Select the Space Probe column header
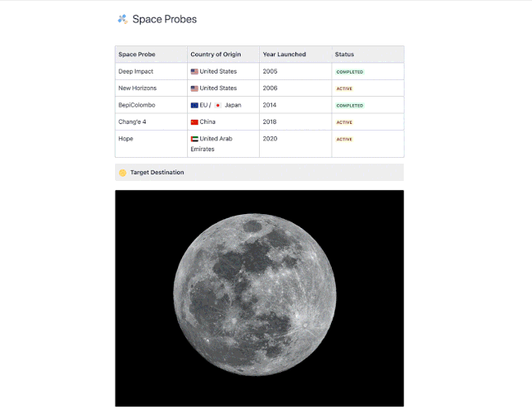 (151, 55)
